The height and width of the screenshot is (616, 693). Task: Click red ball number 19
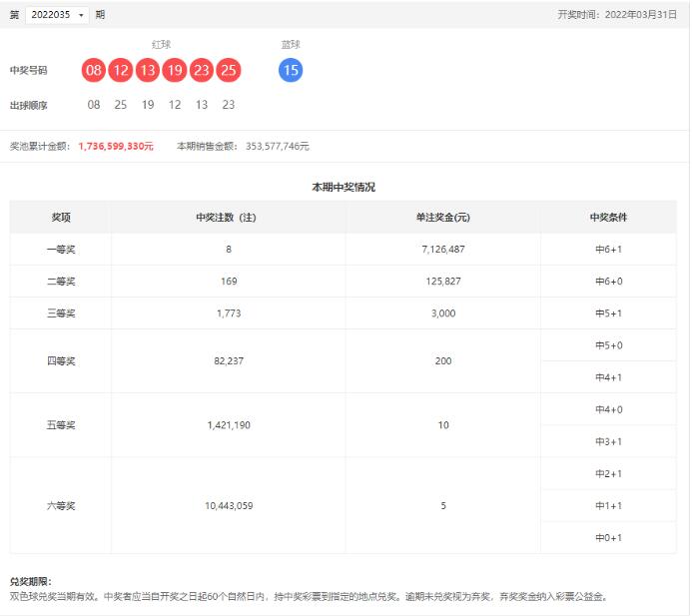pyautogui.click(x=175, y=70)
